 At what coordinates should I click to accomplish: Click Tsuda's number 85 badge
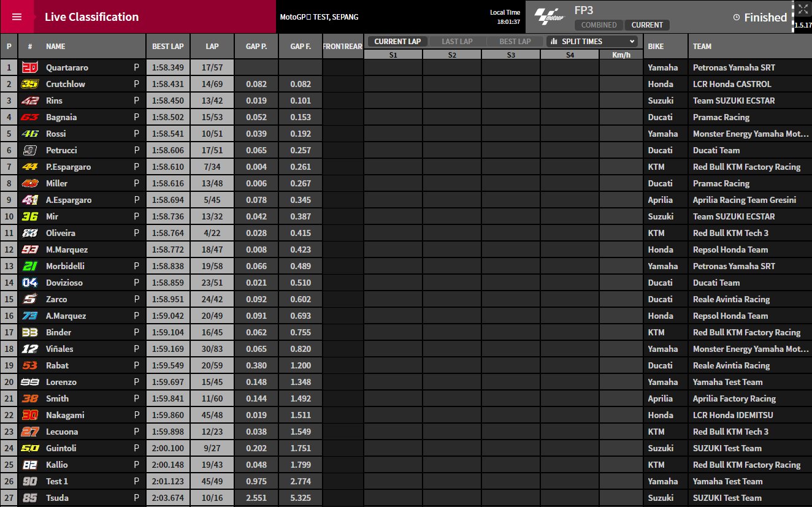(x=29, y=498)
